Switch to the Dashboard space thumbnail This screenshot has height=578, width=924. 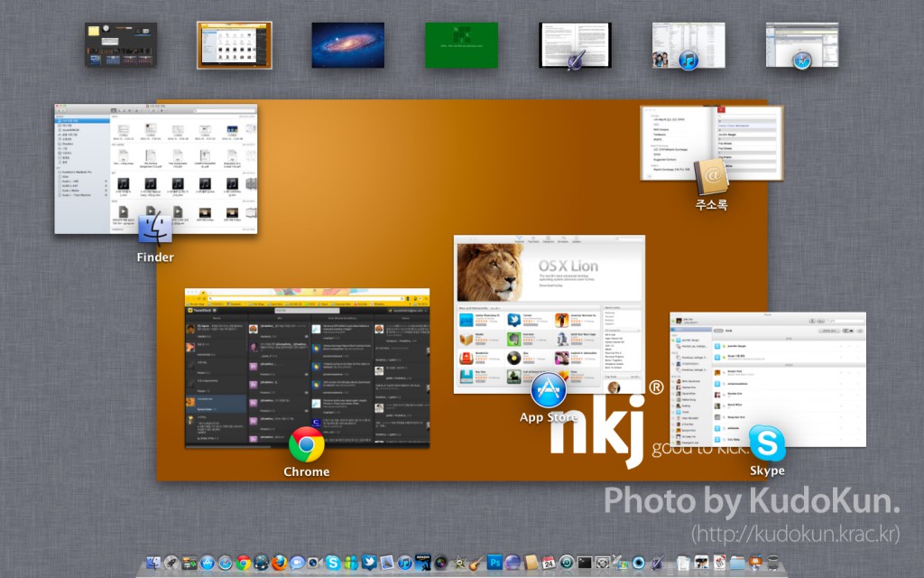tap(121, 45)
